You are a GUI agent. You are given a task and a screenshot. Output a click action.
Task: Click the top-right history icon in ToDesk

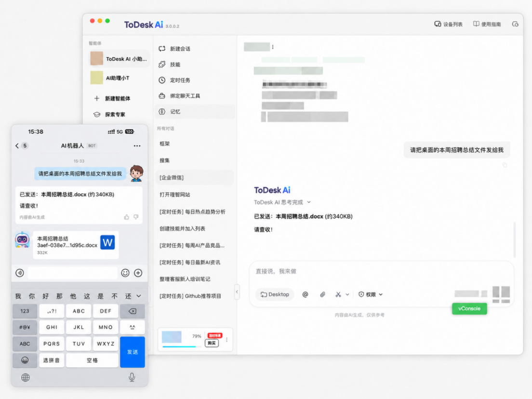pos(515,24)
